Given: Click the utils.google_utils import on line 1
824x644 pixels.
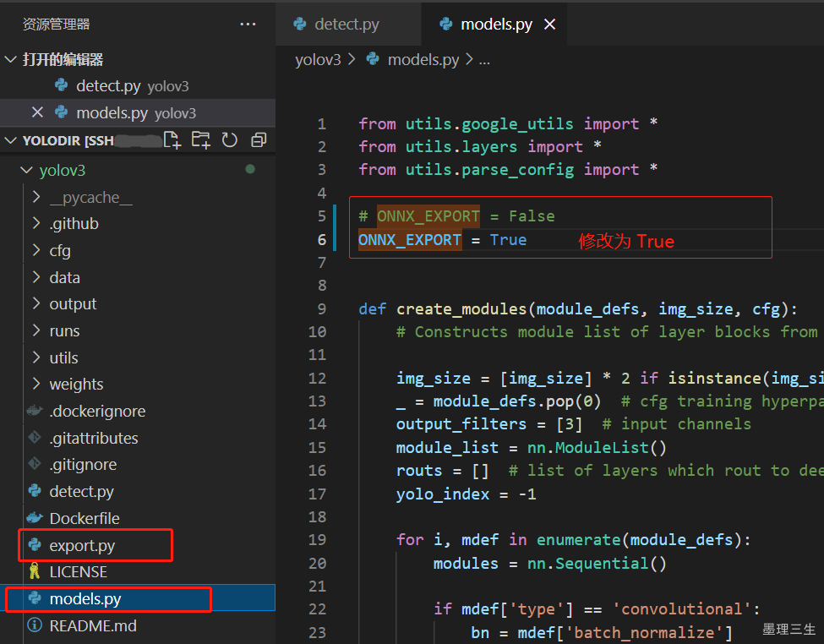Looking at the screenshot, I should click(x=489, y=124).
